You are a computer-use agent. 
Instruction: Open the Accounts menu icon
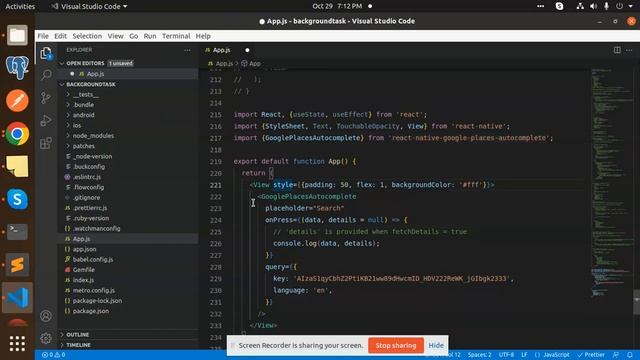(46, 316)
